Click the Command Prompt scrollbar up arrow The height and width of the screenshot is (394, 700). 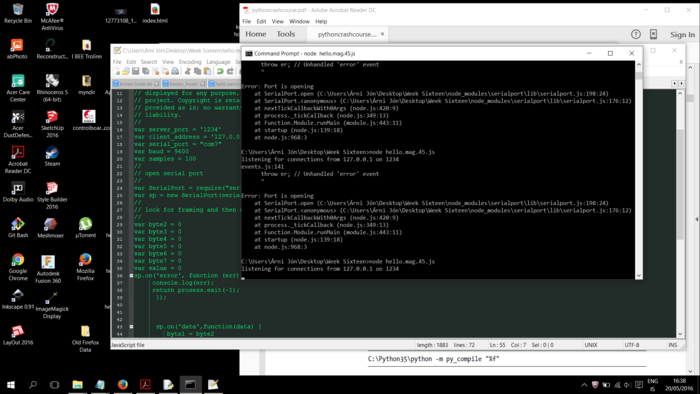point(638,65)
